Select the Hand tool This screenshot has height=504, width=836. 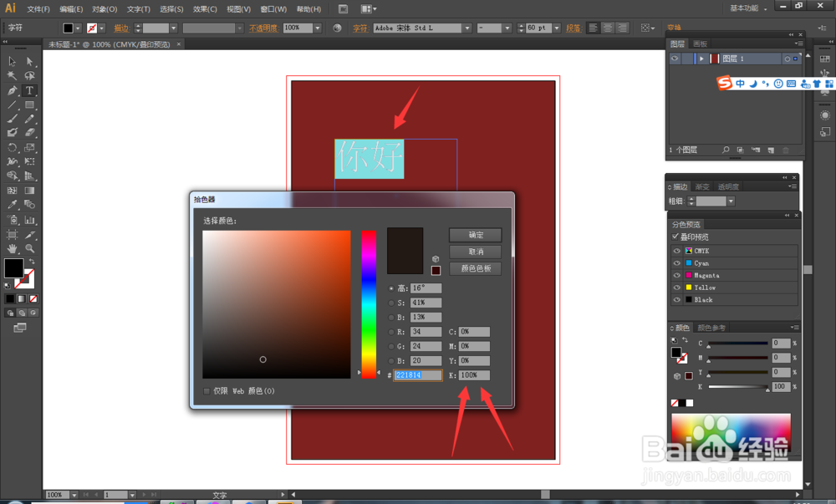point(12,248)
